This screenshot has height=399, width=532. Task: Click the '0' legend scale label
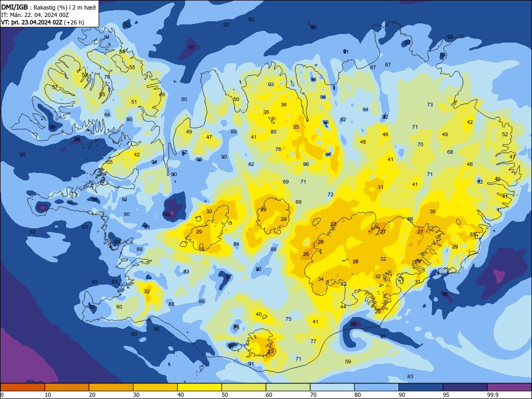click(2, 395)
